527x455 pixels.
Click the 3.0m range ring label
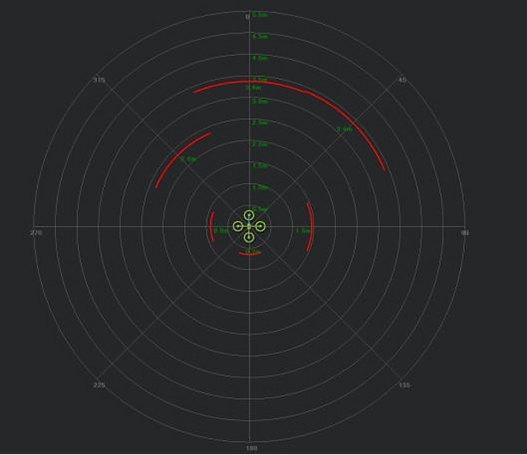click(260, 101)
